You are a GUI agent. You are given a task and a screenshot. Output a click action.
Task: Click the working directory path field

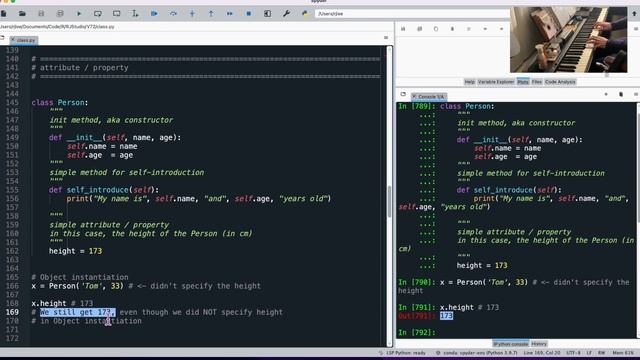(411, 13)
